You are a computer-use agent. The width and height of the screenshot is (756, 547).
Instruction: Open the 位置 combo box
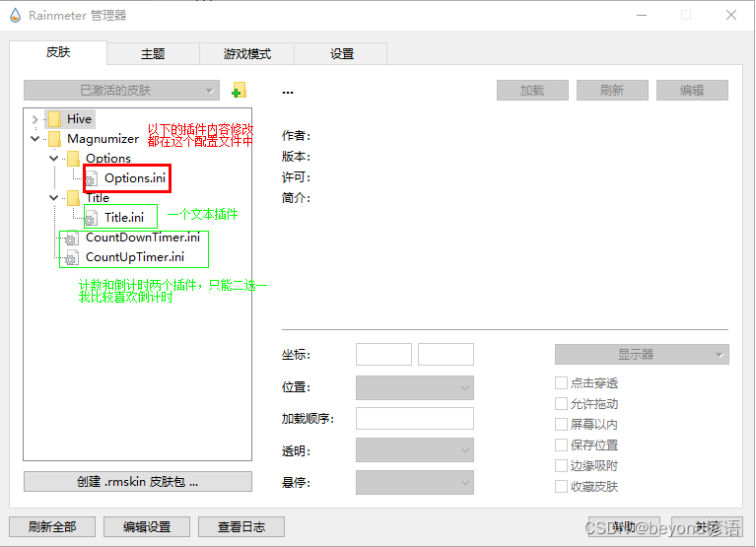(415, 387)
